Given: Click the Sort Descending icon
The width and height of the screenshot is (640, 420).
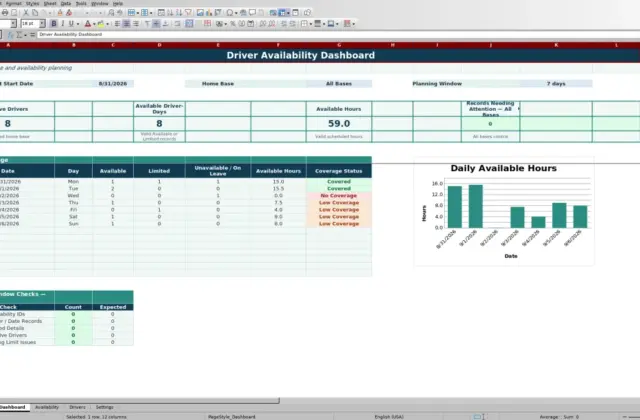Looking at the screenshot, I should (179, 13).
